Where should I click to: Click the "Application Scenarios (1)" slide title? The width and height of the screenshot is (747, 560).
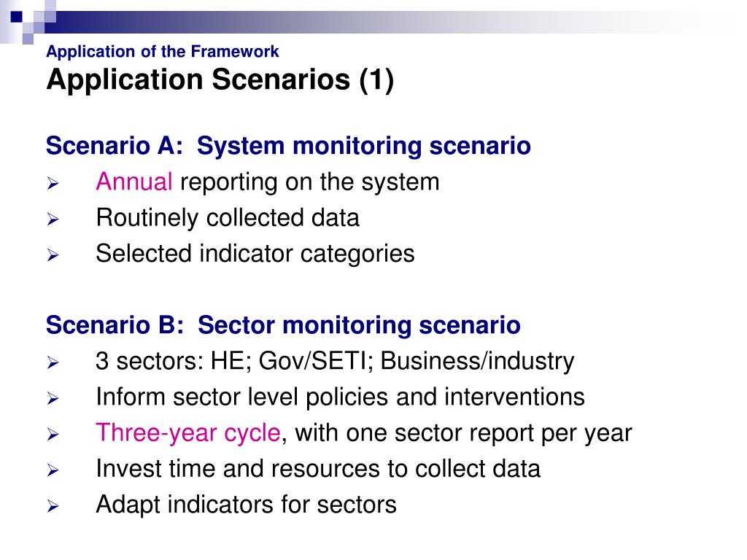coord(220,80)
